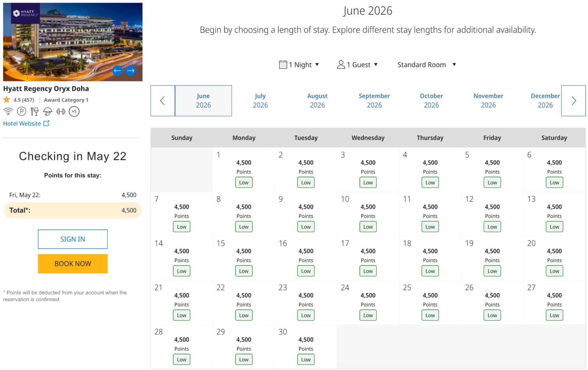Go to previous months with left chevron

tap(163, 101)
